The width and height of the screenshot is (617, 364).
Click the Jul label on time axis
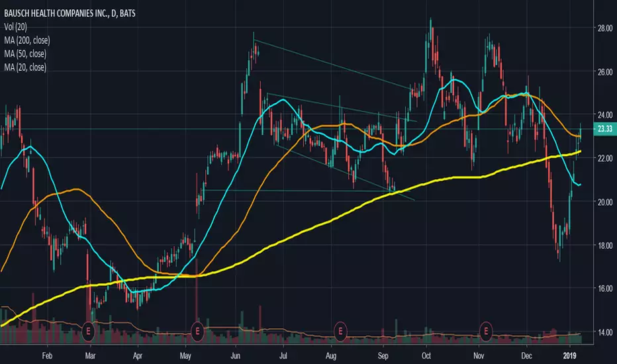click(283, 356)
